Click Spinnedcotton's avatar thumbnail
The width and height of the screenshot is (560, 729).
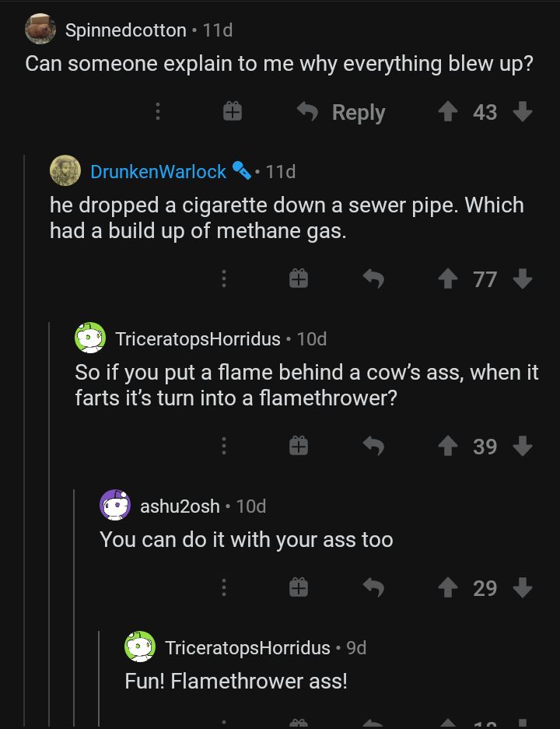pyautogui.click(x=40, y=30)
